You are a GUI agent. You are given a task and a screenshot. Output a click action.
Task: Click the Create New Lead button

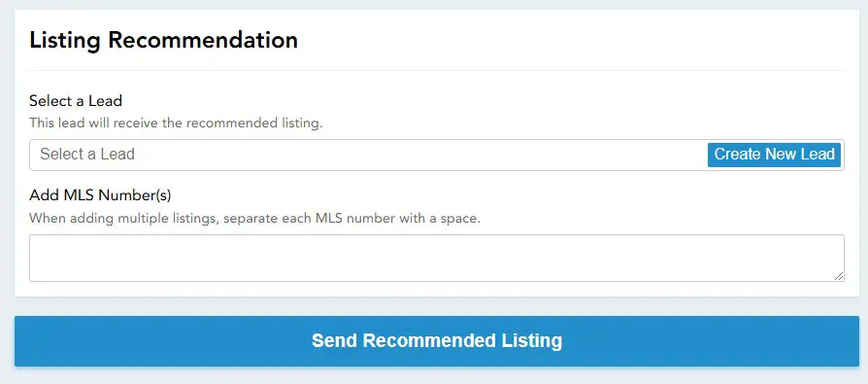(774, 155)
